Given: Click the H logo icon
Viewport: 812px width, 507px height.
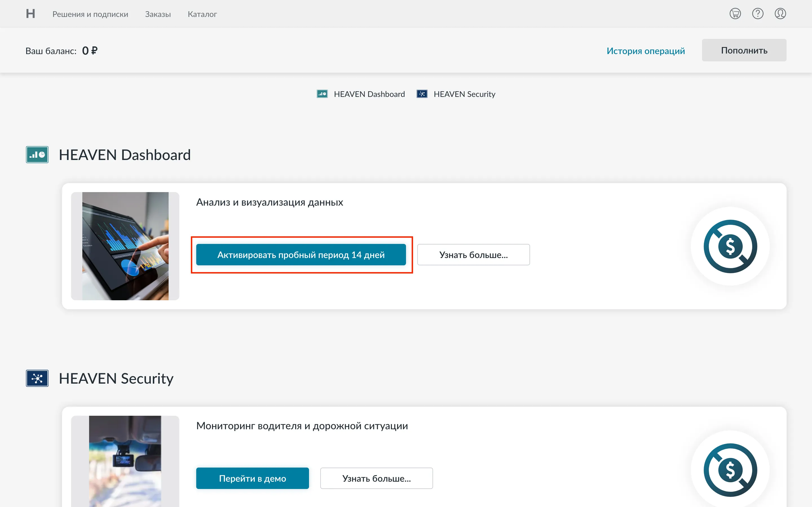Looking at the screenshot, I should coord(30,14).
